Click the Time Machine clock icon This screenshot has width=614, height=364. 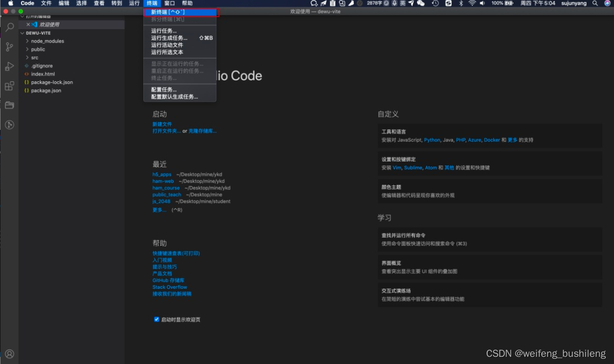click(435, 3)
